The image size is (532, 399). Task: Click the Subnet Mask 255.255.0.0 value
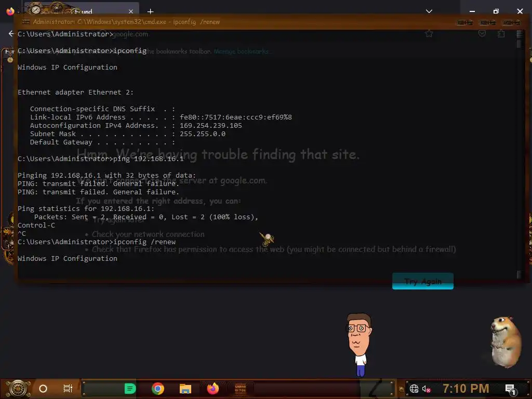tap(203, 134)
